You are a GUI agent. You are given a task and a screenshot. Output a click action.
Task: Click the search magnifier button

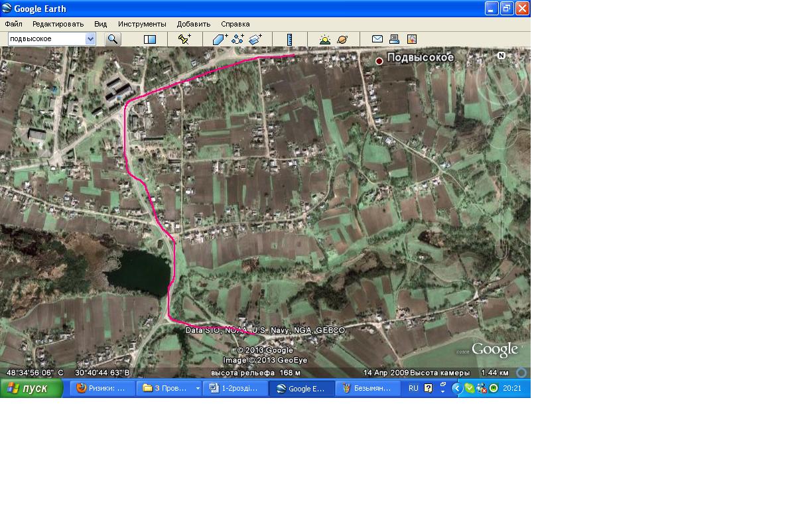113,39
